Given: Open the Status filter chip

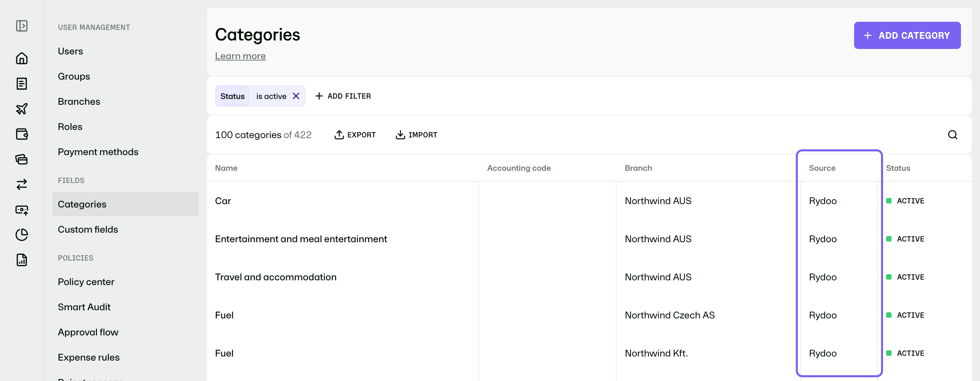Looking at the screenshot, I should coord(232,96).
